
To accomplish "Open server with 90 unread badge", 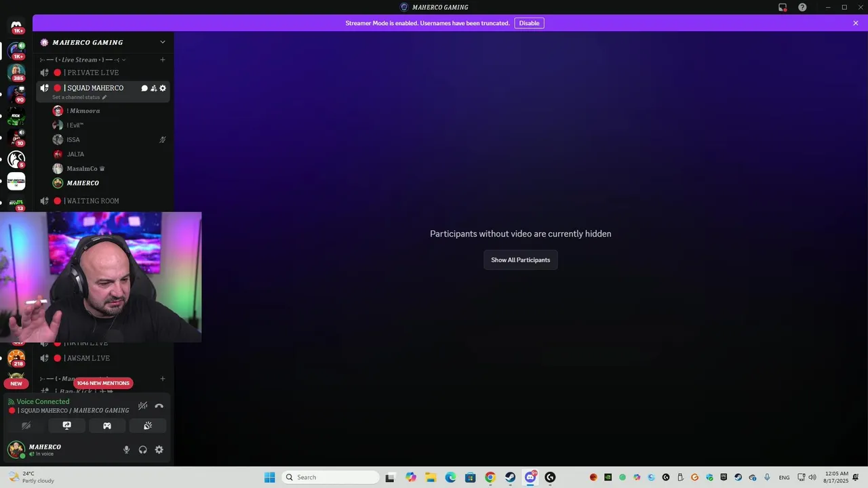I will pyautogui.click(x=16, y=94).
